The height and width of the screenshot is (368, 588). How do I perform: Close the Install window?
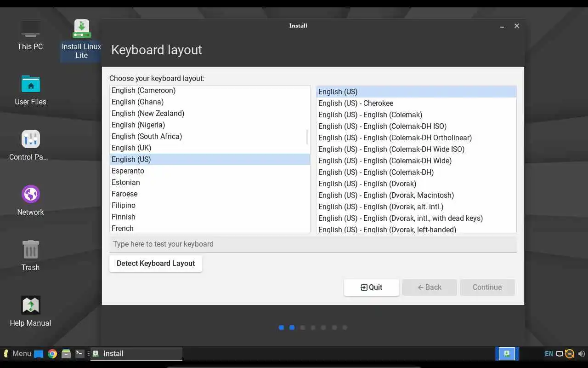click(x=517, y=26)
